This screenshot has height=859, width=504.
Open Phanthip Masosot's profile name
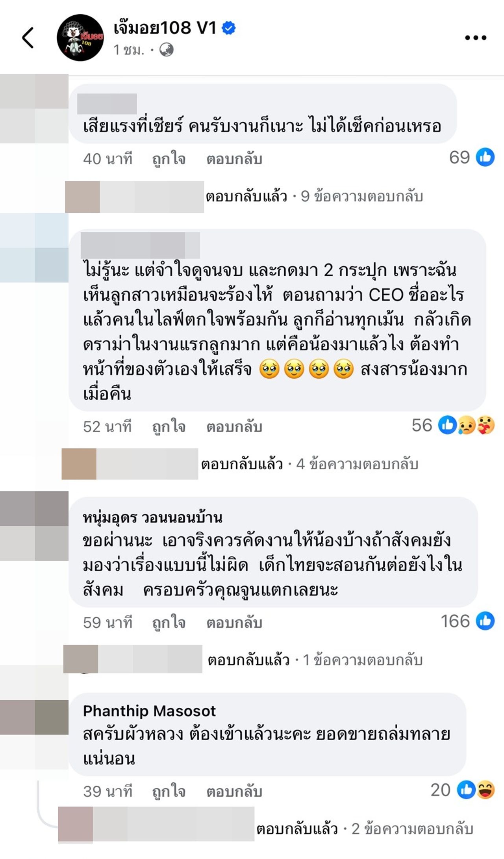point(149,711)
